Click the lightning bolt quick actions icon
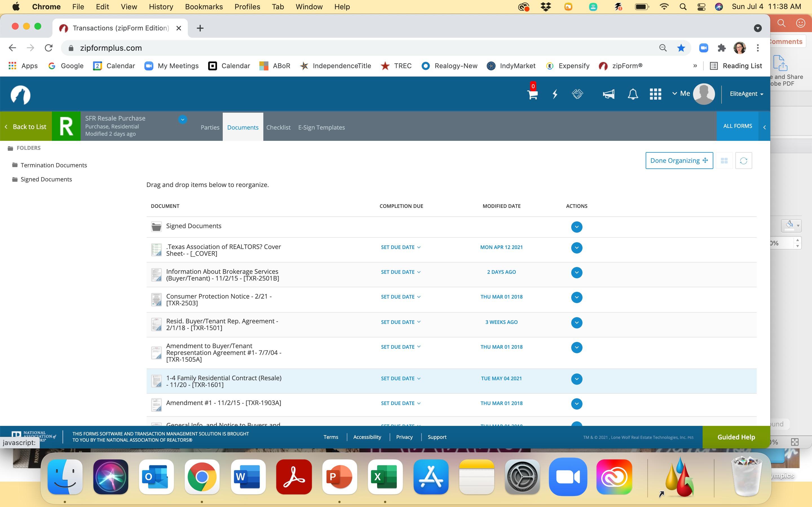 pyautogui.click(x=555, y=94)
